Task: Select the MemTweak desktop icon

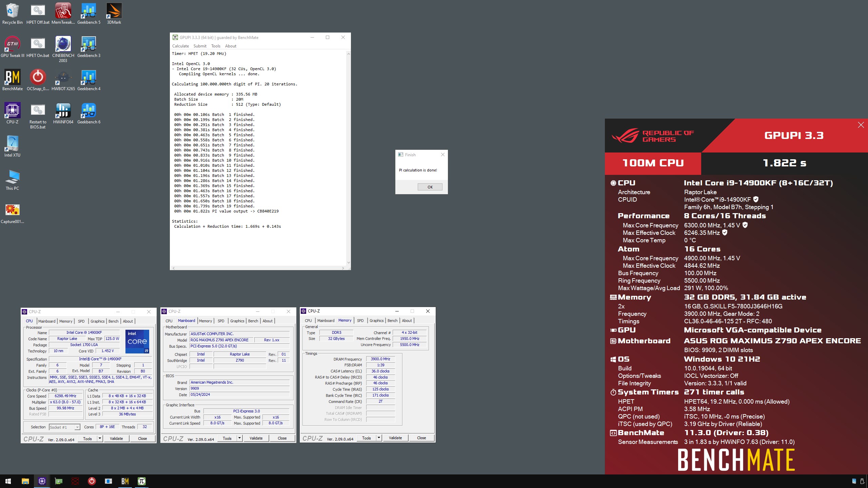Action: (x=63, y=14)
